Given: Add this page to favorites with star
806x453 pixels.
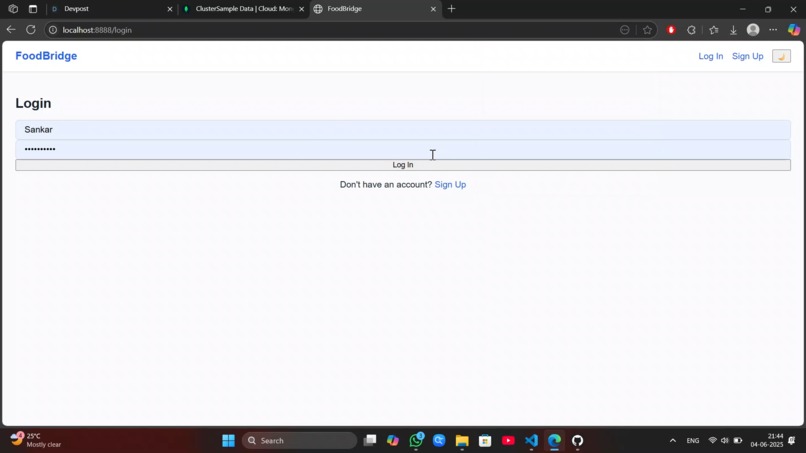Looking at the screenshot, I should 647,30.
